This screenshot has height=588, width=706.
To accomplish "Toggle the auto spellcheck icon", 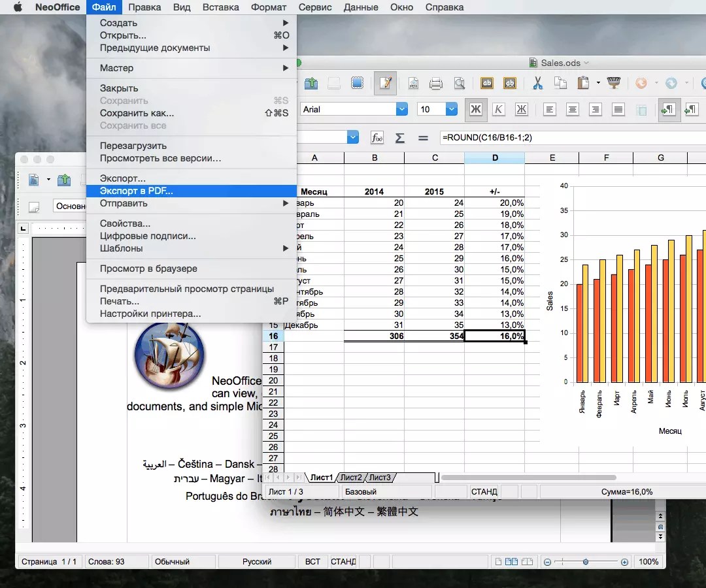I will pos(510,83).
